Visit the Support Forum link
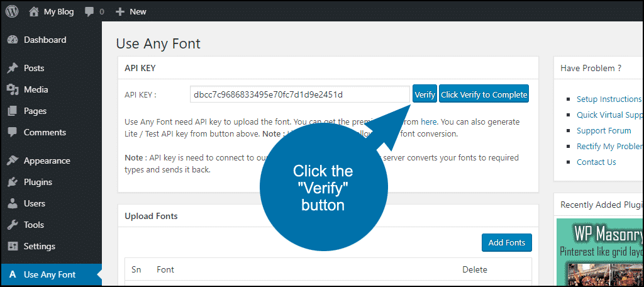Image resolution: width=644 pixels, height=287 pixels. pyautogui.click(x=604, y=131)
